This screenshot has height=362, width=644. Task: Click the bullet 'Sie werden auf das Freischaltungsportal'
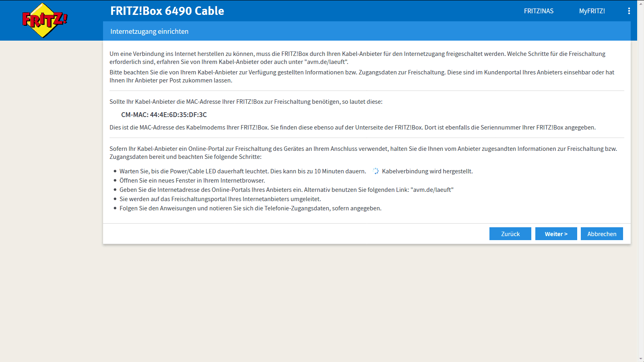[x=220, y=199]
